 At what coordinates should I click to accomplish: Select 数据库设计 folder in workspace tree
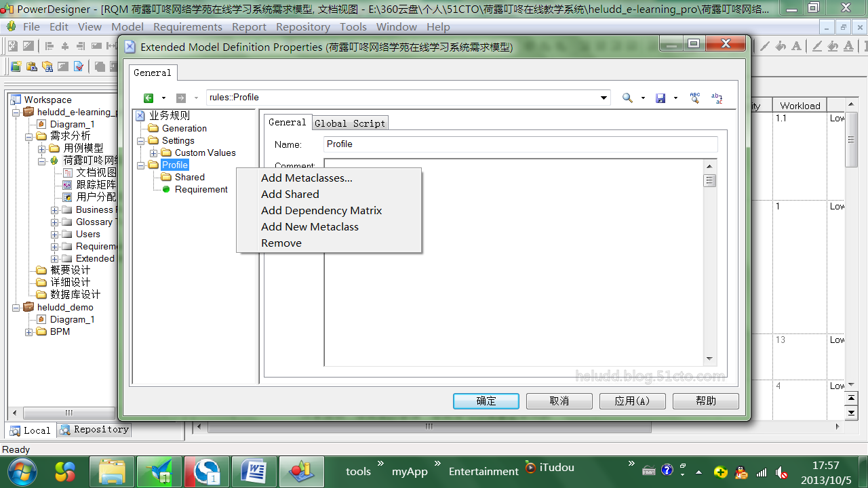pos(75,295)
